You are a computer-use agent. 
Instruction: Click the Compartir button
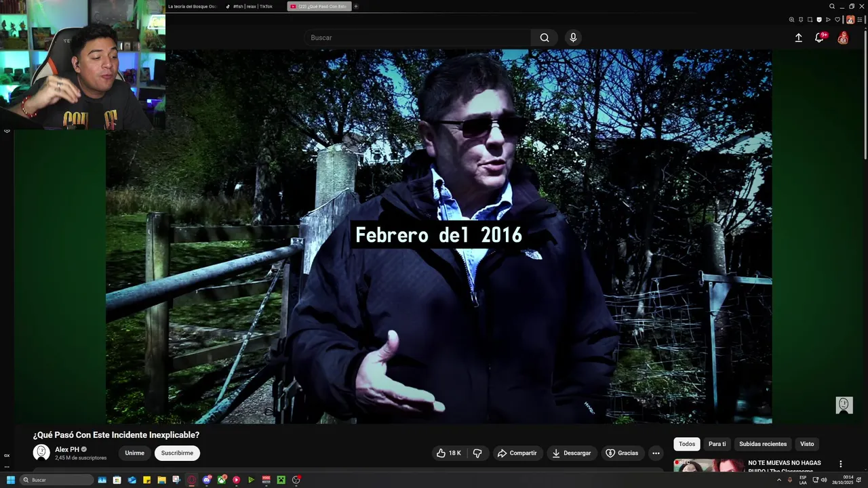click(517, 453)
